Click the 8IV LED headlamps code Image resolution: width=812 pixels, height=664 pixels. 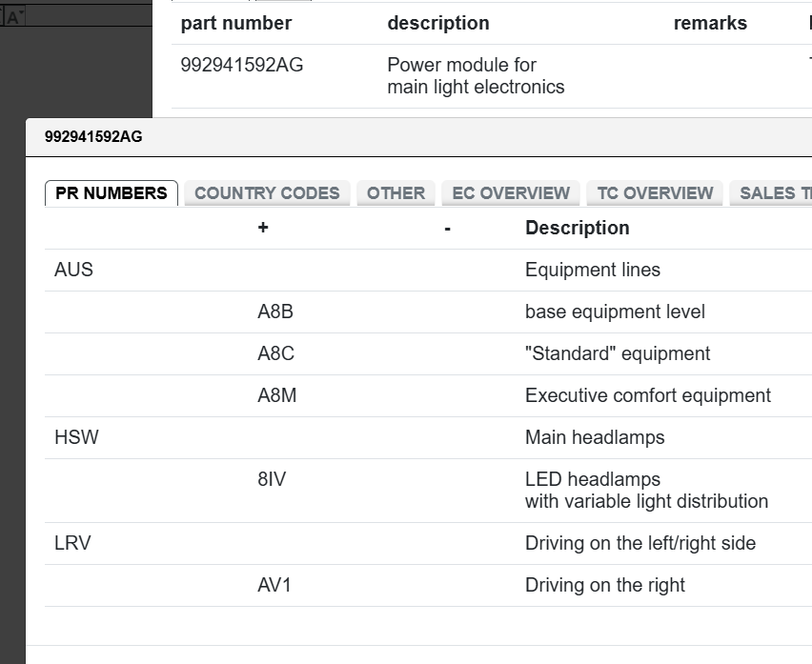pyautogui.click(x=272, y=479)
